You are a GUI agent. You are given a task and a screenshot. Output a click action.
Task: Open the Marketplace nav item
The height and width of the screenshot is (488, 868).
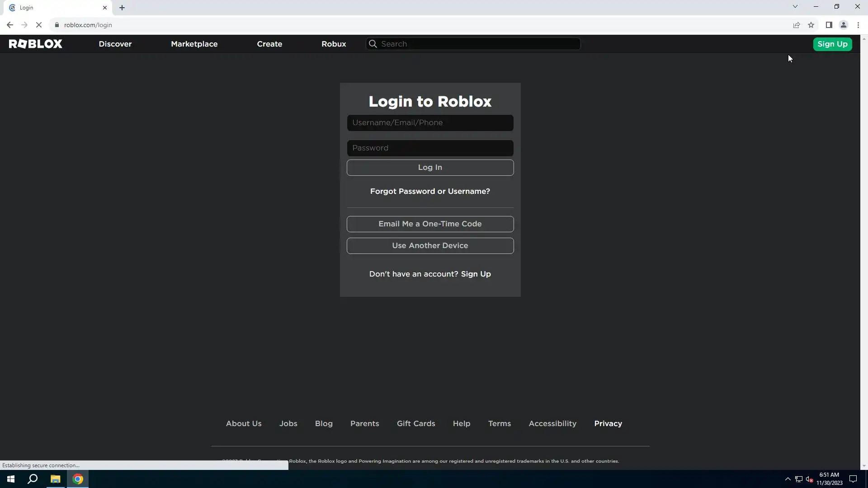(194, 44)
